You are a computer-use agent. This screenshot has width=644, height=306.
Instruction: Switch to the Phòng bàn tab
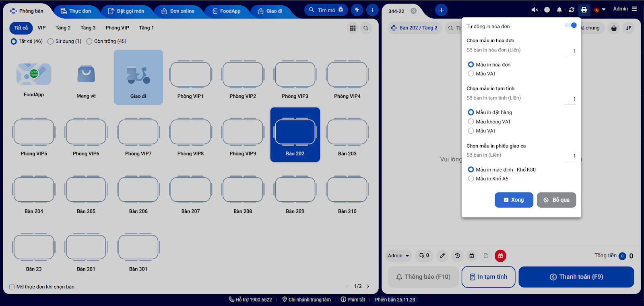[x=27, y=11]
